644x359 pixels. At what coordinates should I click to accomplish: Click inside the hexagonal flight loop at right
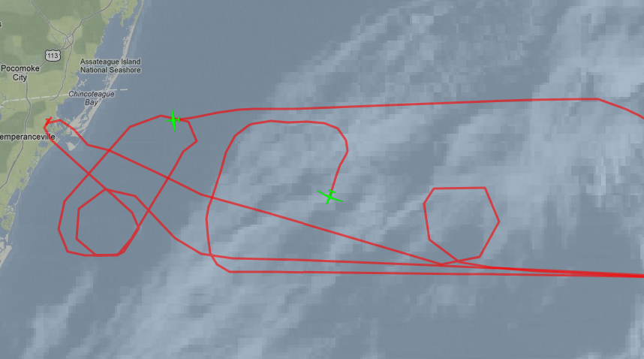pyautogui.click(x=461, y=224)
